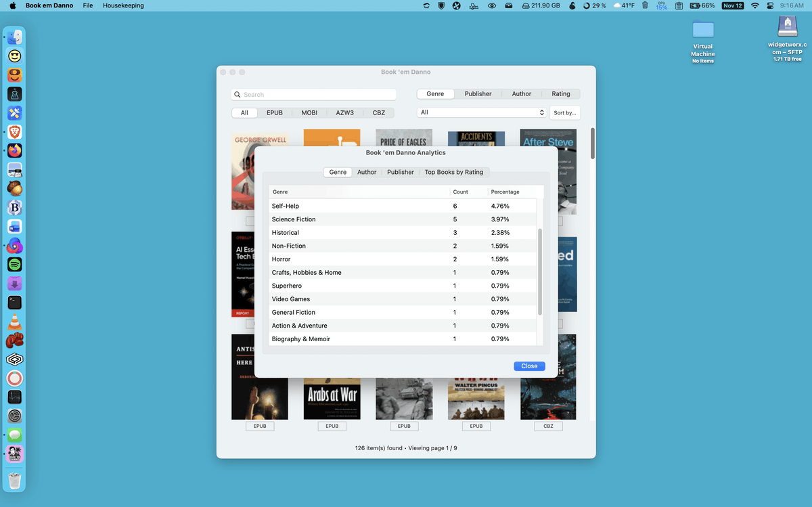Click the Wi-Fi icon in the menu bar

click(755, 5)
